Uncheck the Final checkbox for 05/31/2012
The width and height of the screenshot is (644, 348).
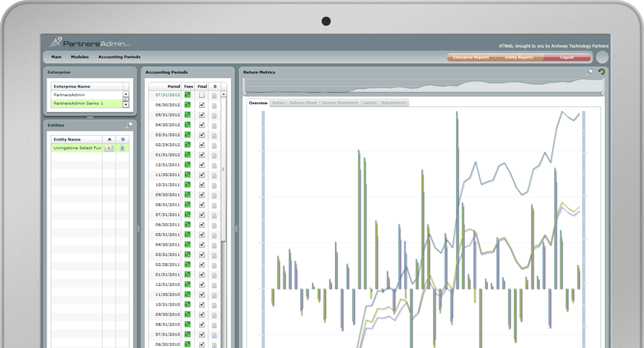click(x=202, y=115)
